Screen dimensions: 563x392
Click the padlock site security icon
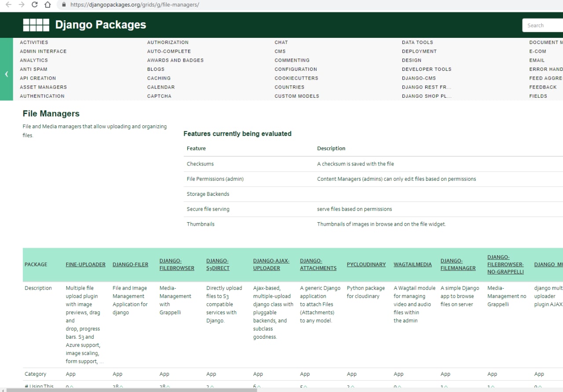[64, 5]
